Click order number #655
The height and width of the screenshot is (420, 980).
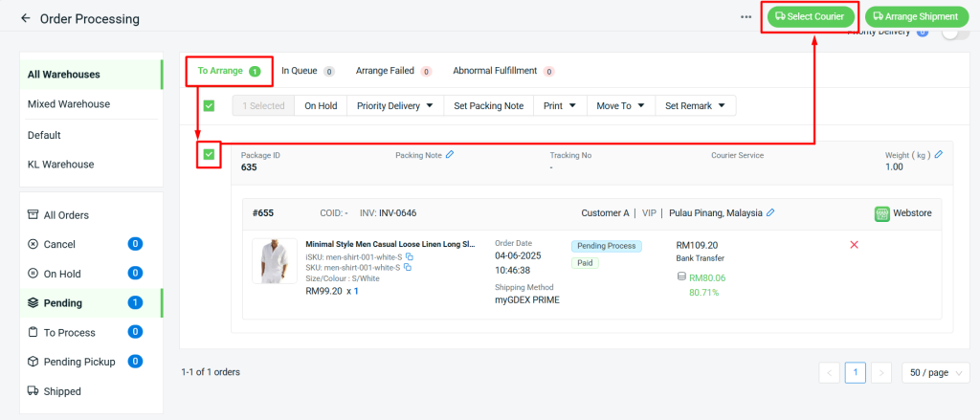coord(263,213)
